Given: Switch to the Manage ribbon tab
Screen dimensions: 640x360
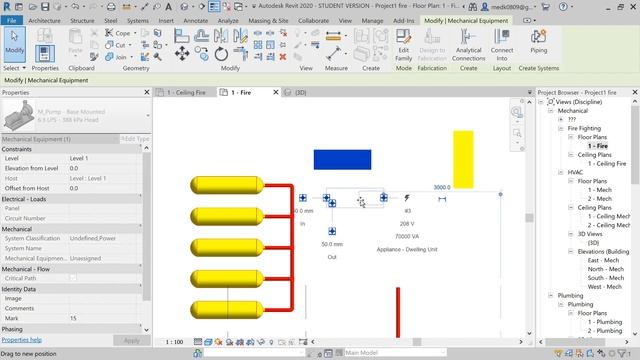Looking at the screenshot, I should coord(372,20).
